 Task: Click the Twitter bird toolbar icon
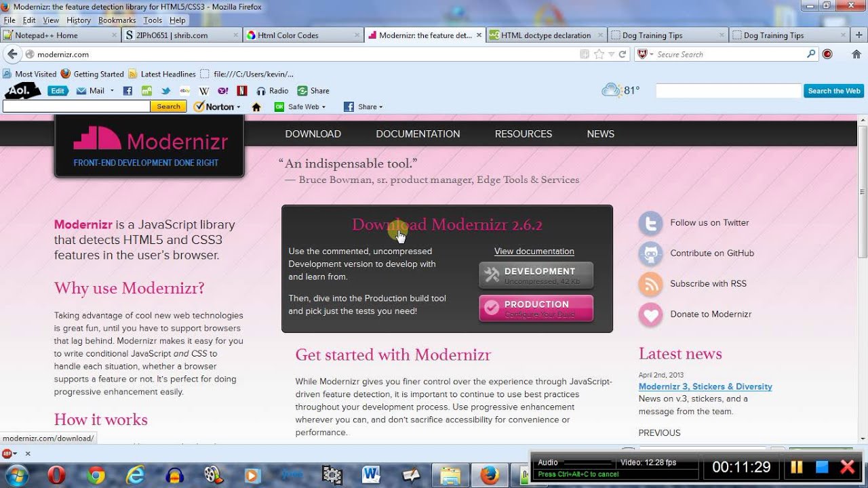point(165,91)
